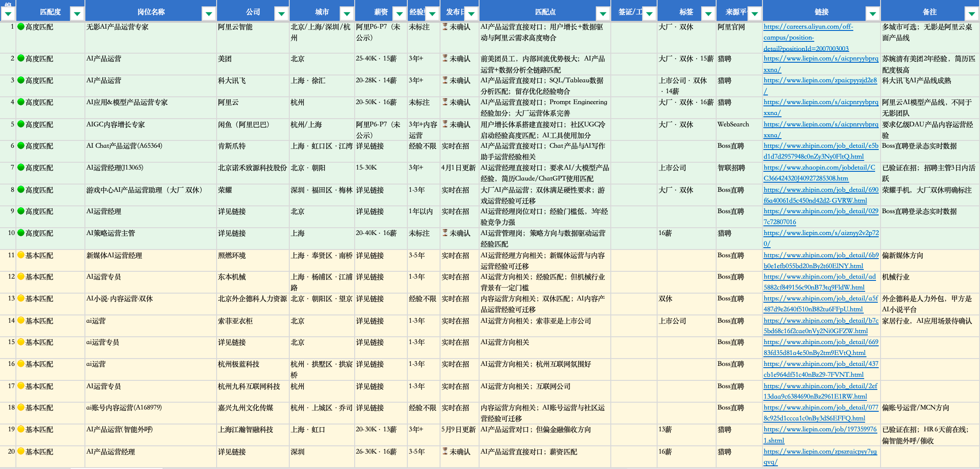Screen dimensions: 980x469
Task: Select the cell '科大讯飞'
Action: pyautogui.click(x=252, y=86)
